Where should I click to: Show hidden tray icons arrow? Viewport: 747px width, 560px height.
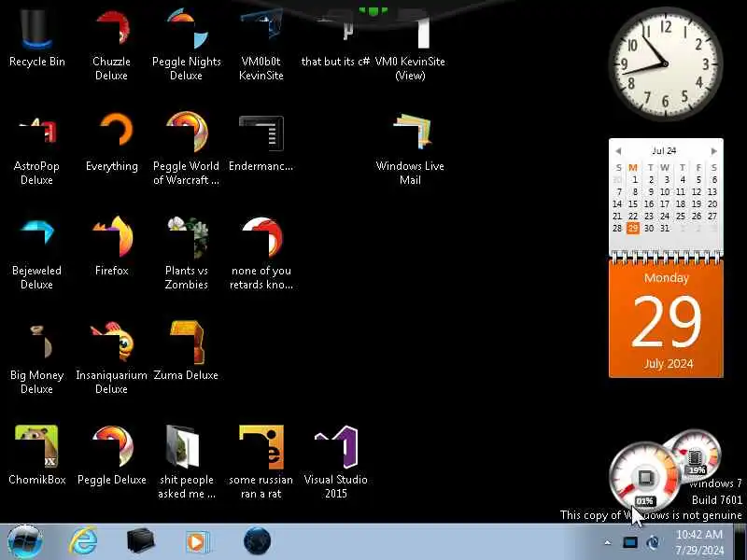608,542
